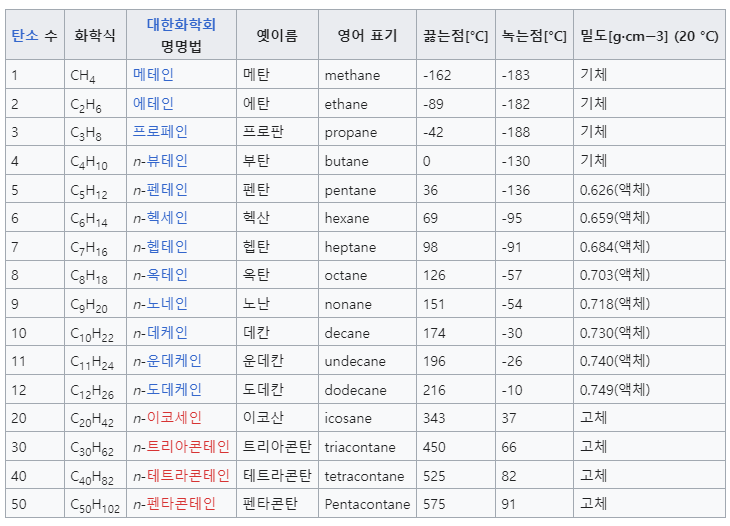Click the boiling point 575
Viewport: 730px width, 526px height.
tap(434, 504)
